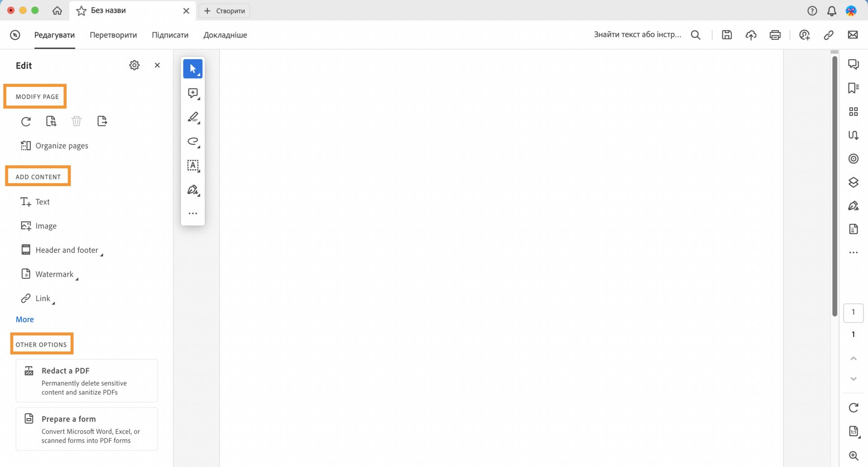
Task: Click the 'Знайти текст або інстр...' search field
Action: (637, 35)
